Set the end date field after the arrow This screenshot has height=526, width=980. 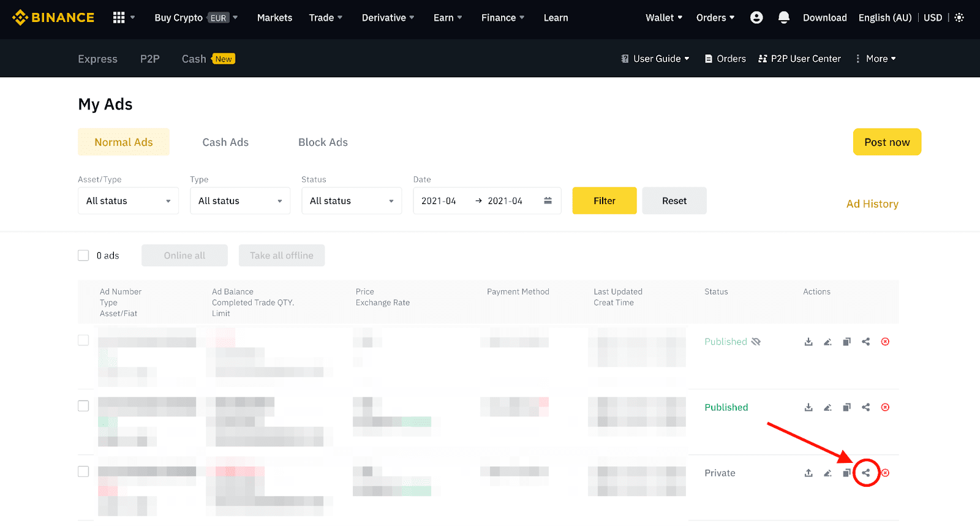click(x=505, y=201)
